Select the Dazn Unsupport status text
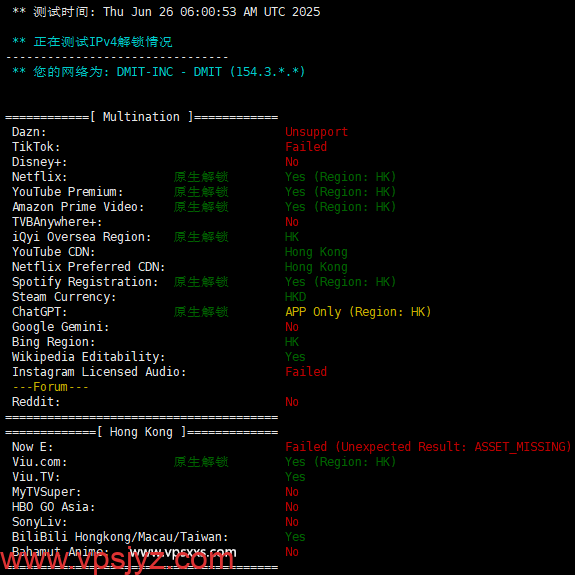 point(316,132)
